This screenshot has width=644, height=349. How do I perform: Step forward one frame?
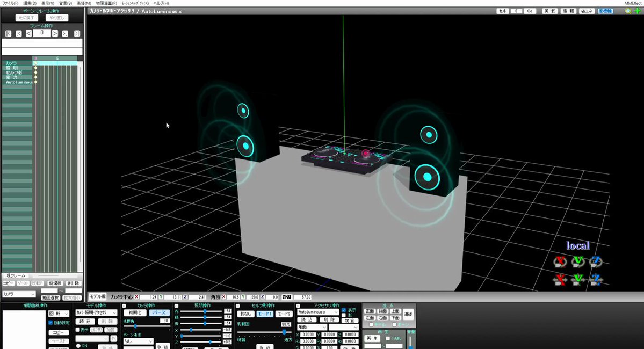coord(55,34)
